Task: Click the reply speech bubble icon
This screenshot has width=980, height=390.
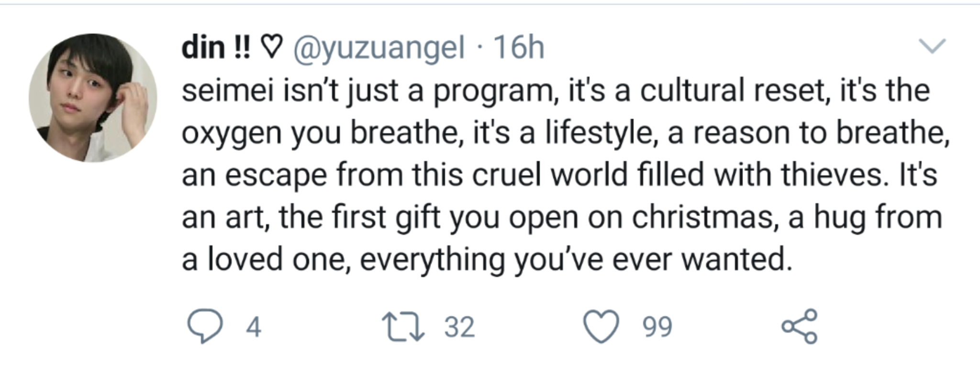Action: [x=204, y=326]
